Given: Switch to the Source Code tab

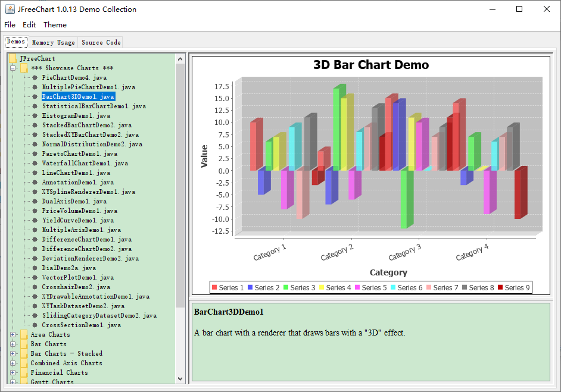Looking at the screenshot, I should click(101, 42).
